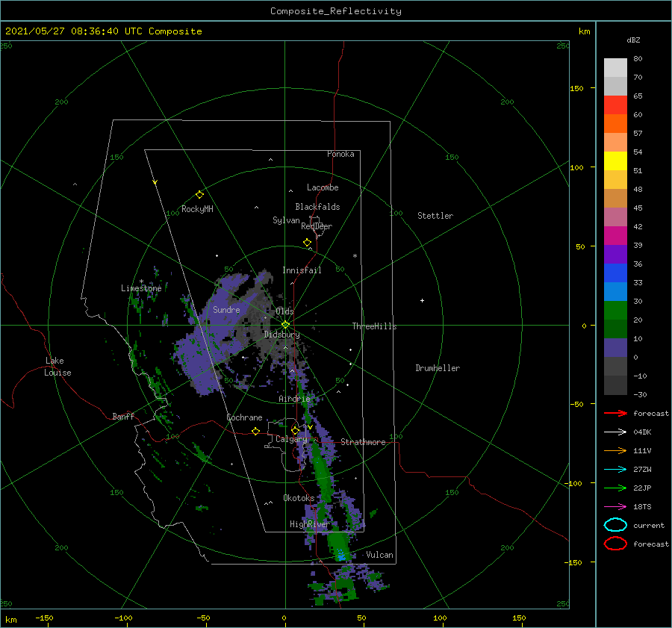This screenshot has height=628, width=672.
Task: Click the Vulcan label
Action: 379,555
